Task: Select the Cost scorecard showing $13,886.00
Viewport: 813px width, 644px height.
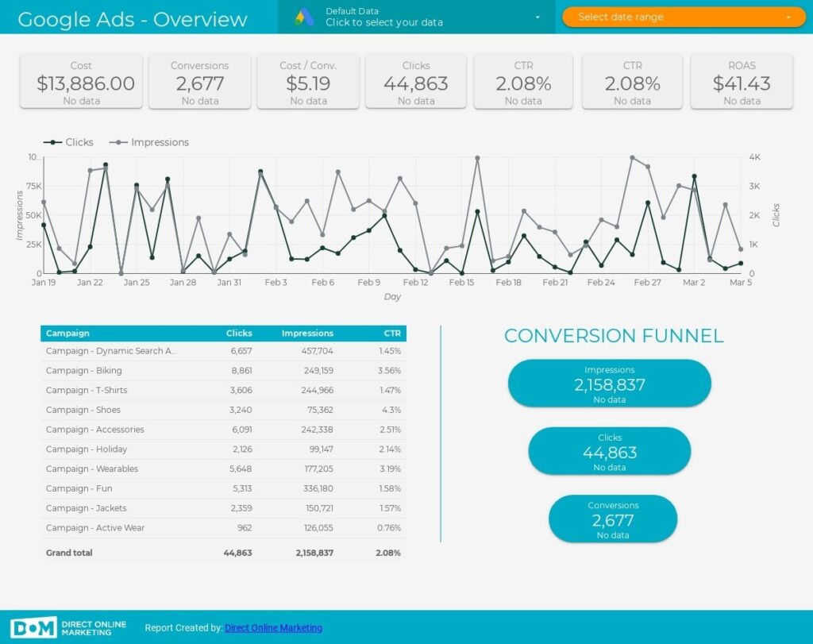Action: coord(80,81)
